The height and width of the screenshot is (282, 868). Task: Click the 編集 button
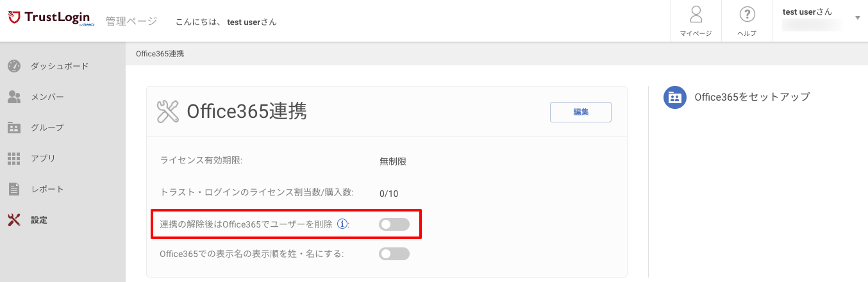click(x=581, y=112)
